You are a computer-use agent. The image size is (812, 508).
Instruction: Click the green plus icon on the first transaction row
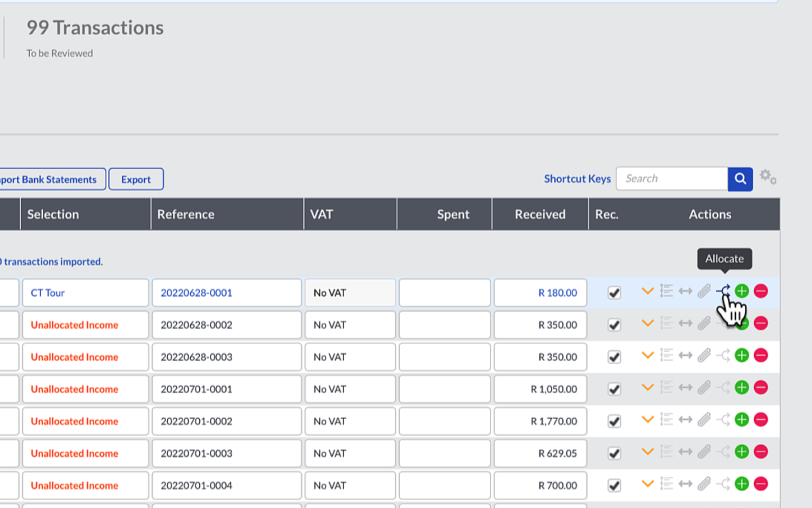coord(741,291)
